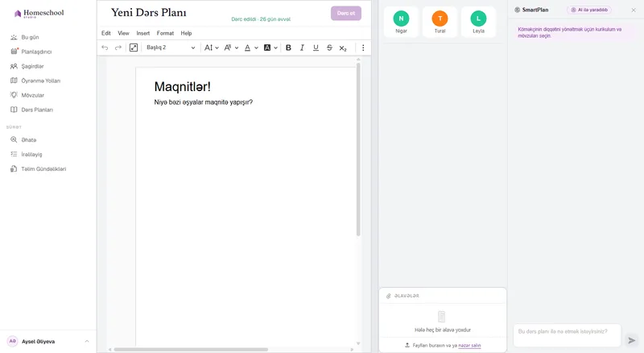Screen dimensions: 644x353
Task: Apply the highlight color A button
Action: point(267,48)
